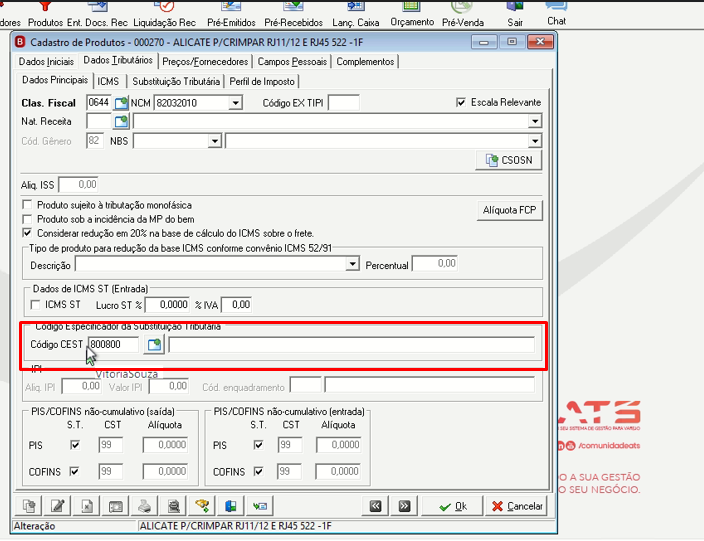
Task: Click the edit pencil icon in bottom toolbar
Action: (x=57, y=506)
